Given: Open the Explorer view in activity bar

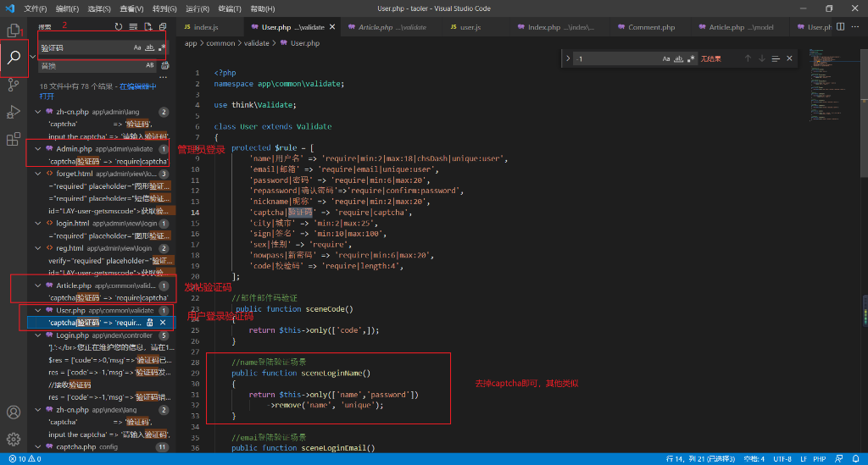Looking at the screenshot, I should coord(14,30).
